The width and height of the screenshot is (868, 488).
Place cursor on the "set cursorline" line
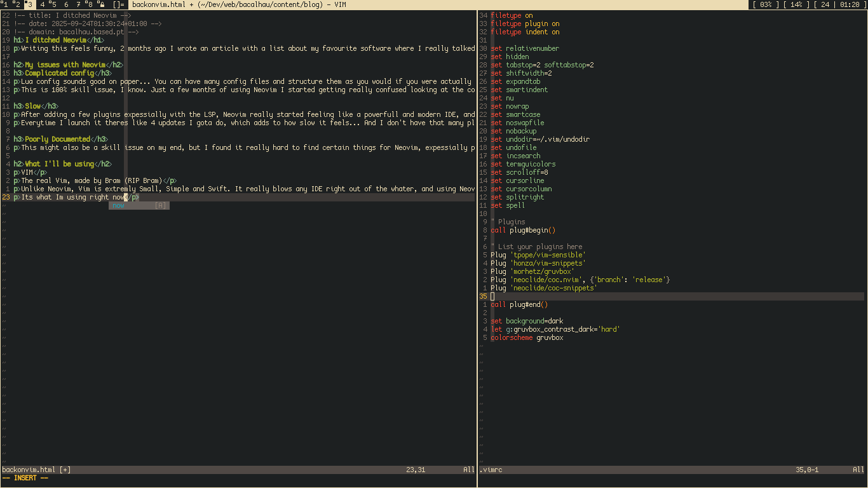click(x=525, y=180)
